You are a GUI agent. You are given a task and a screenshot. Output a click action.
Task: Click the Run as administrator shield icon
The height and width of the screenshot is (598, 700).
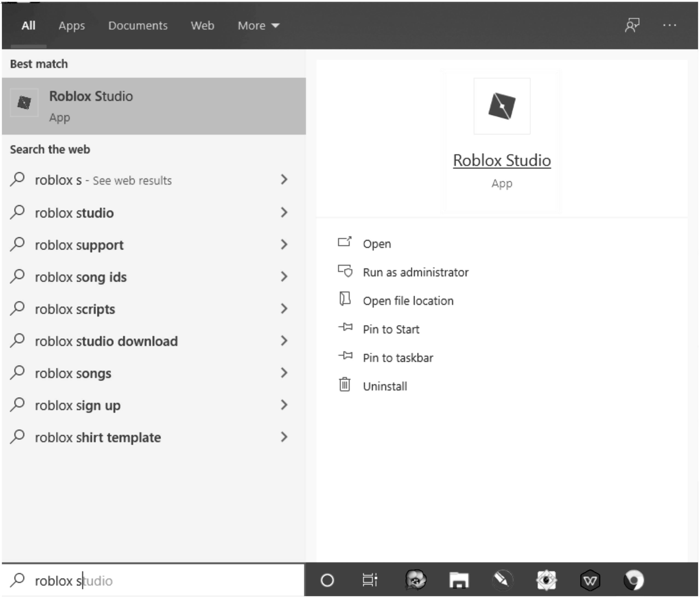345,271
